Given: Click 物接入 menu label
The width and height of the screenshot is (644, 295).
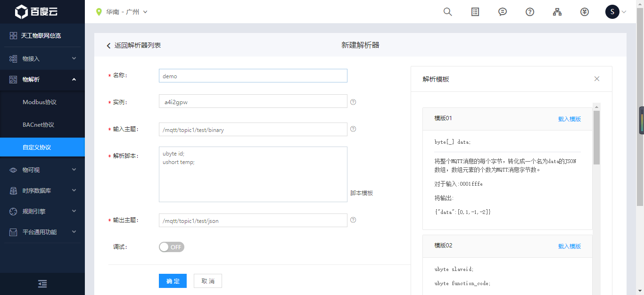Looking at the screenshot, I should coord(31,59).
